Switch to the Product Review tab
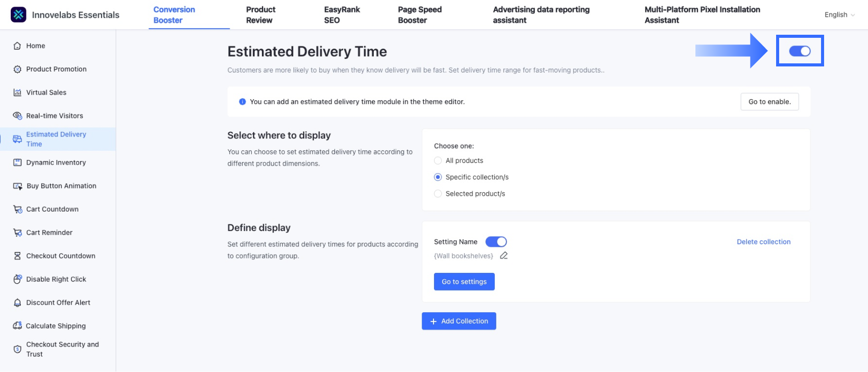The height and width of the screenshot is (372, 868). coord(260,15)
